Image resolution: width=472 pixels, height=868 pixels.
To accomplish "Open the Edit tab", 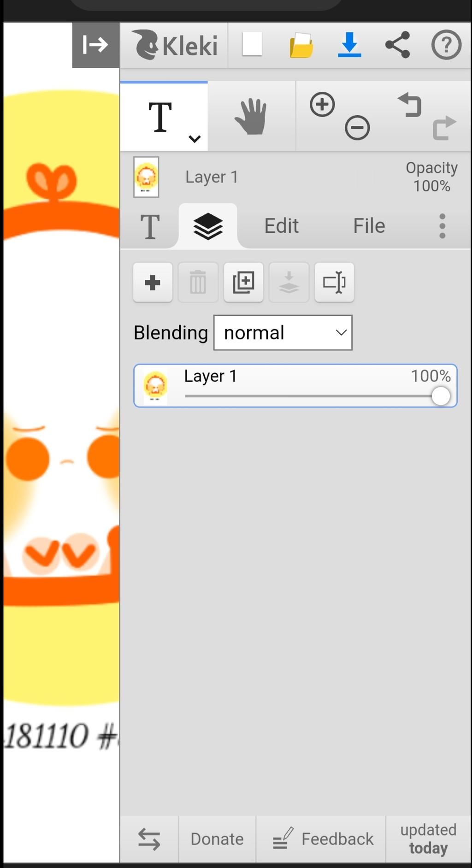I will tap(281, 226).
